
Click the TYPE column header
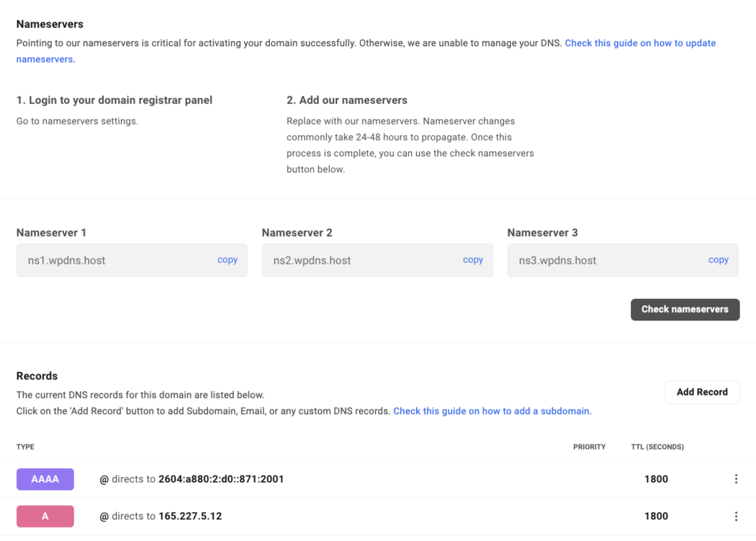coord(25,447)
